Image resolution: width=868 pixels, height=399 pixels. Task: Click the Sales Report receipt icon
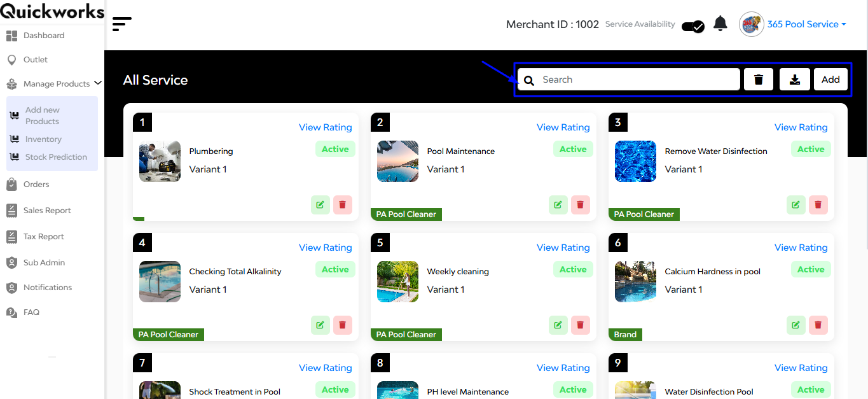[x=11, y=211]
